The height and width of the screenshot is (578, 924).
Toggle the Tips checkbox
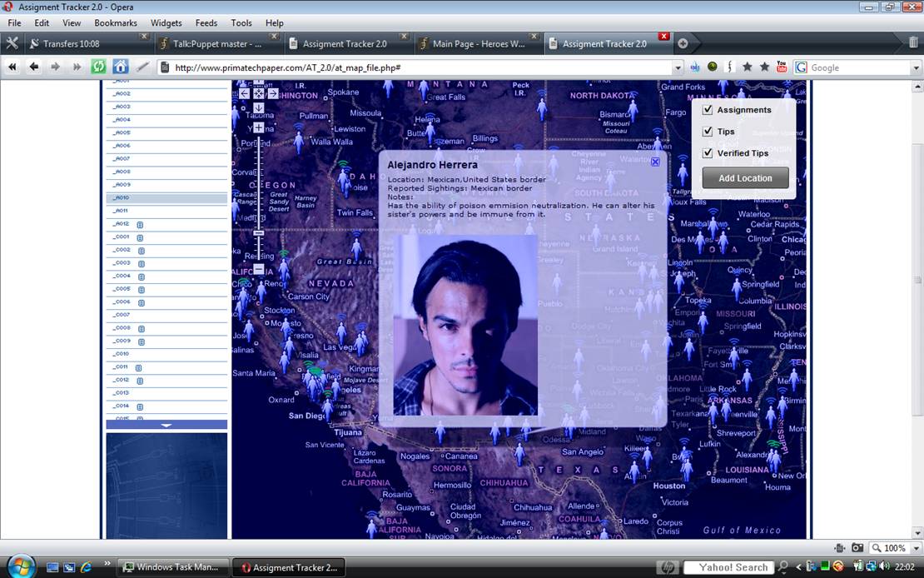708,132
